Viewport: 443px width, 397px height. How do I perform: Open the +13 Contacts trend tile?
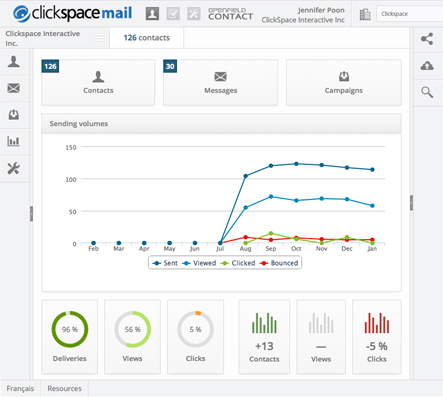tap(264, 337)
